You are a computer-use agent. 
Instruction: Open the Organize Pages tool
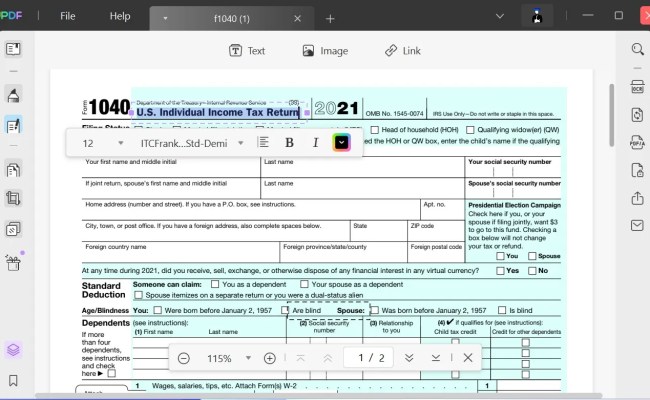(13, 170)
